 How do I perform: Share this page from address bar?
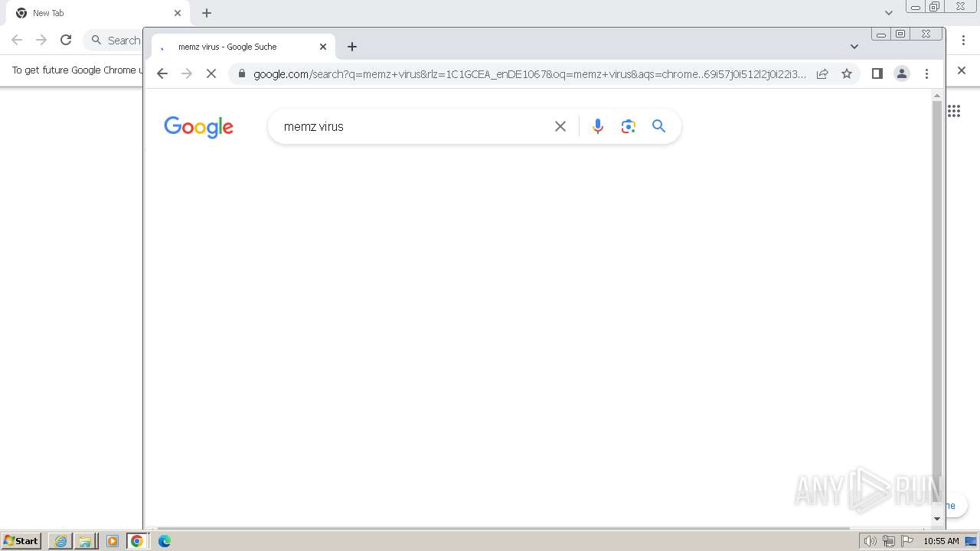[822, 73]
